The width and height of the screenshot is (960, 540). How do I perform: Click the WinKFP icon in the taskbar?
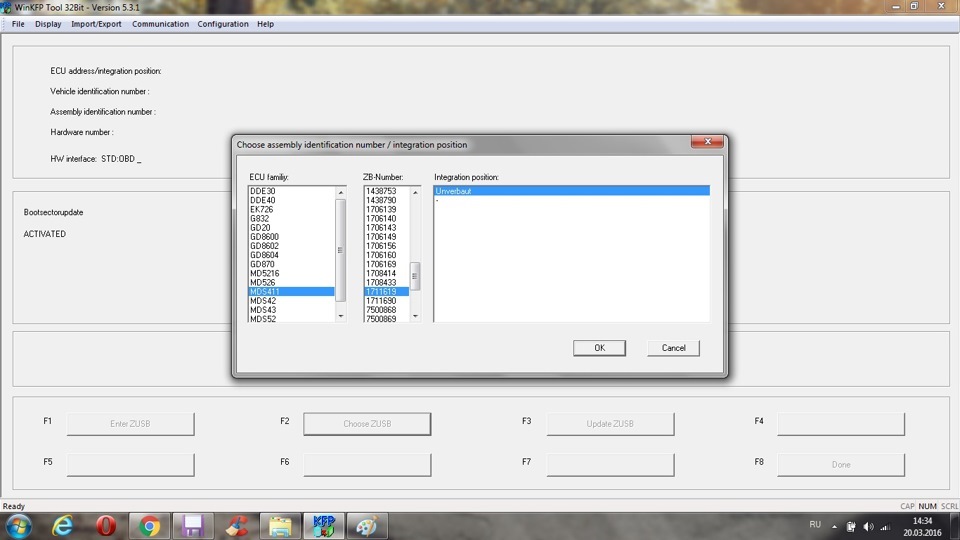coord(323,526)
